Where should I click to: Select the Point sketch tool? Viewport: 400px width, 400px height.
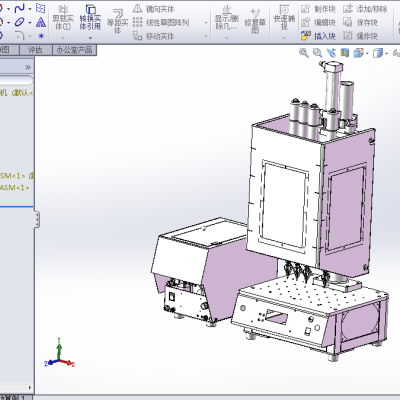(41, 35)
